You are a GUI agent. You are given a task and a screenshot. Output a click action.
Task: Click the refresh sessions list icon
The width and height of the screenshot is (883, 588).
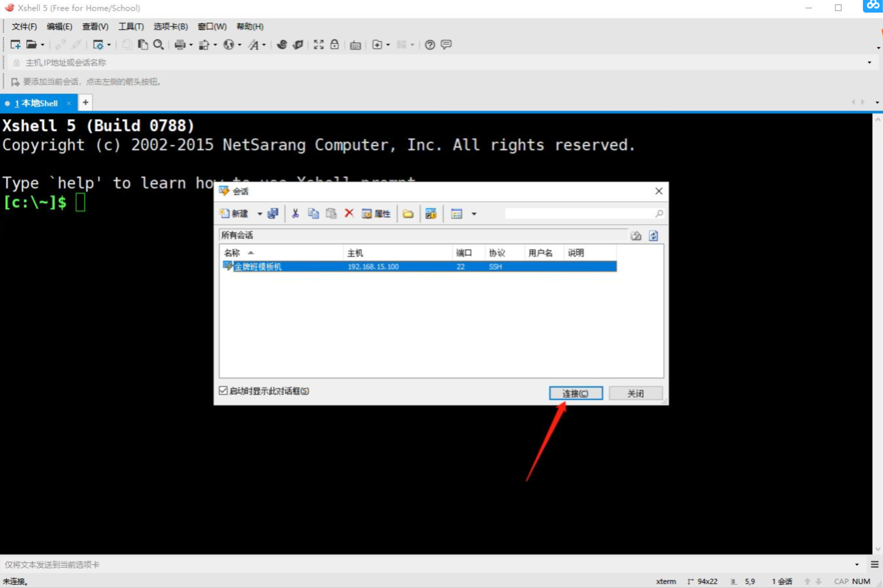(x=653, y=236)
